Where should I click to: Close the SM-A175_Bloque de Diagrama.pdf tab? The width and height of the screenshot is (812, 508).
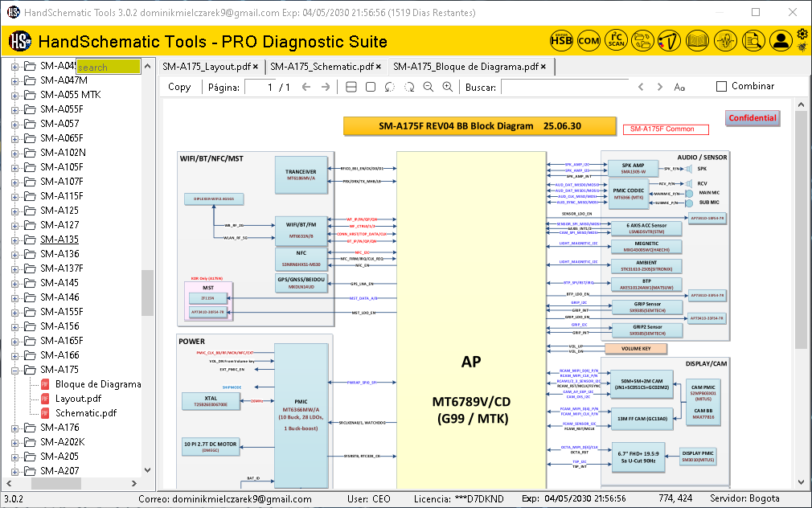coord(543,67)
